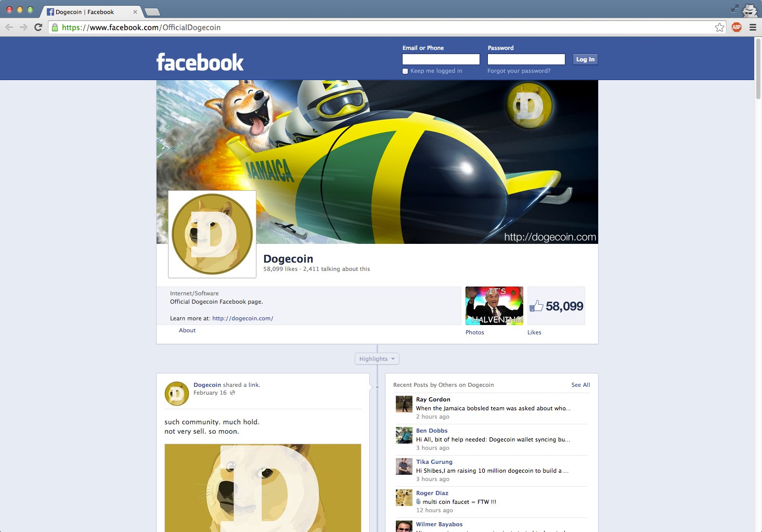Click the incognito spy icon
Viewport: 762px width, 532px height.
pos(750,10)
